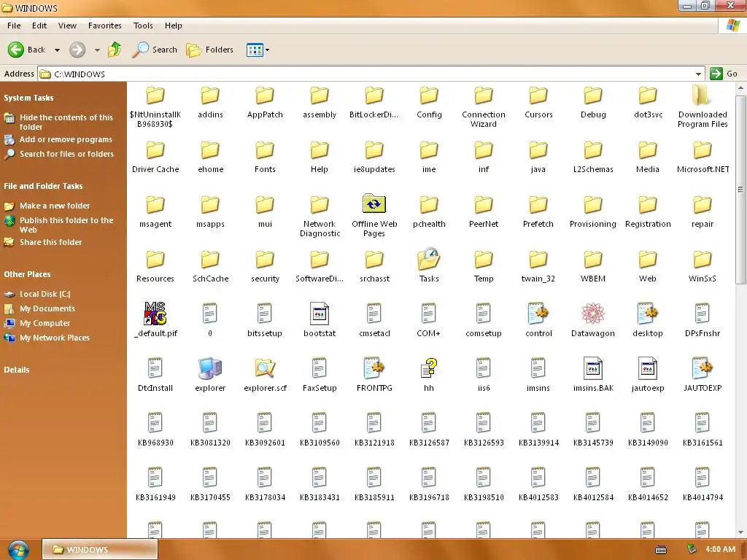Click Share this folder link
Viewport: 747px width, 560px height.
(50, 242)
